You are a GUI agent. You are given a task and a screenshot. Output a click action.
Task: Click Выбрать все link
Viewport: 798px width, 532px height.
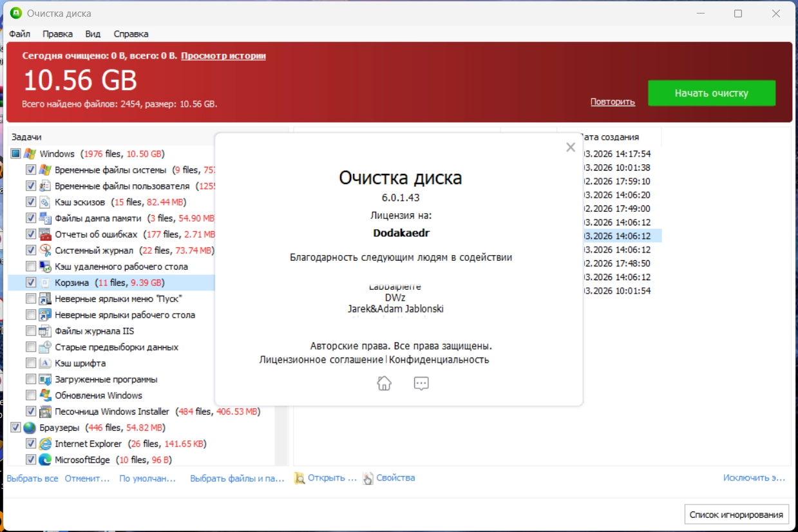32,479
